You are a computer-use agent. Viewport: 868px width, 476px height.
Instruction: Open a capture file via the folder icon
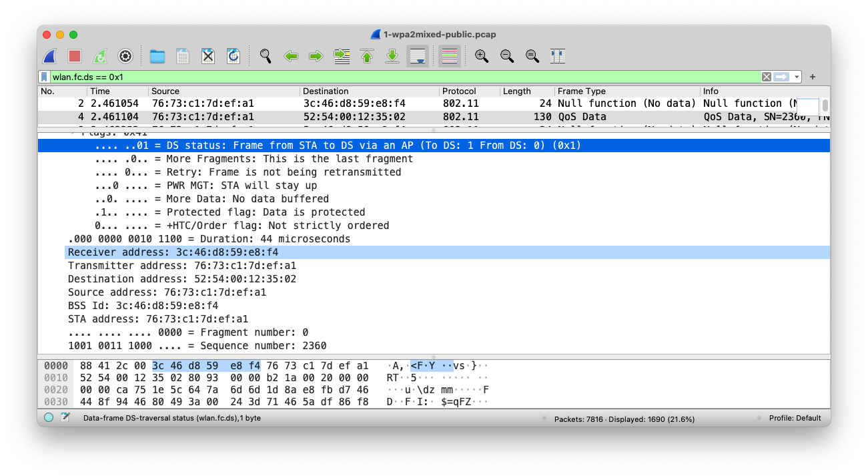(x=157, y=56)
